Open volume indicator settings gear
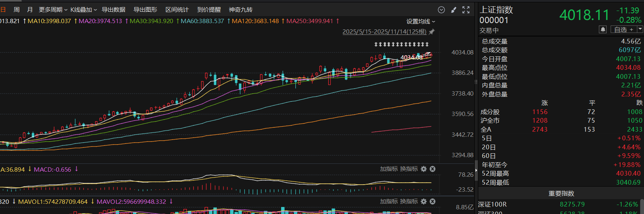Viewport: 644px width, 214px height. point(424,201)
